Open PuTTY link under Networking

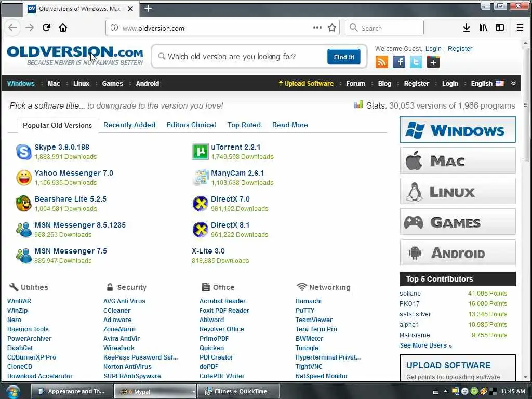pyautogui.click(x=304, y=311)
